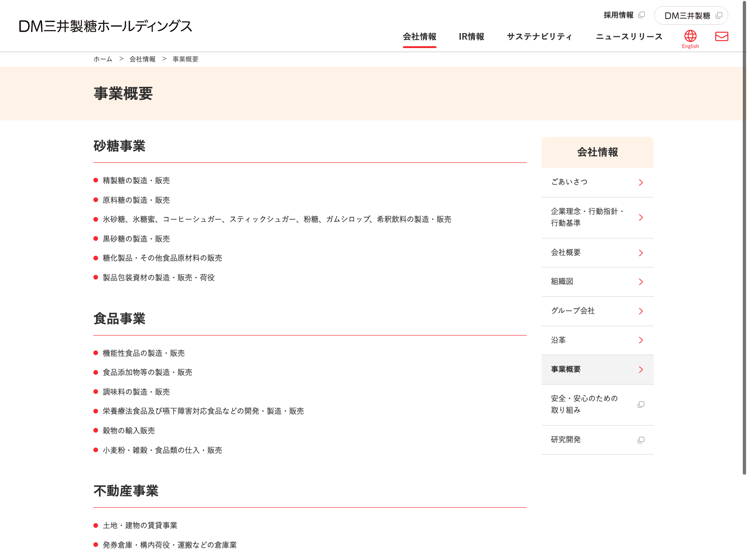Open ニュースリリース from the navigation bar
747x560 pixels.
click(x=629, y=37)
